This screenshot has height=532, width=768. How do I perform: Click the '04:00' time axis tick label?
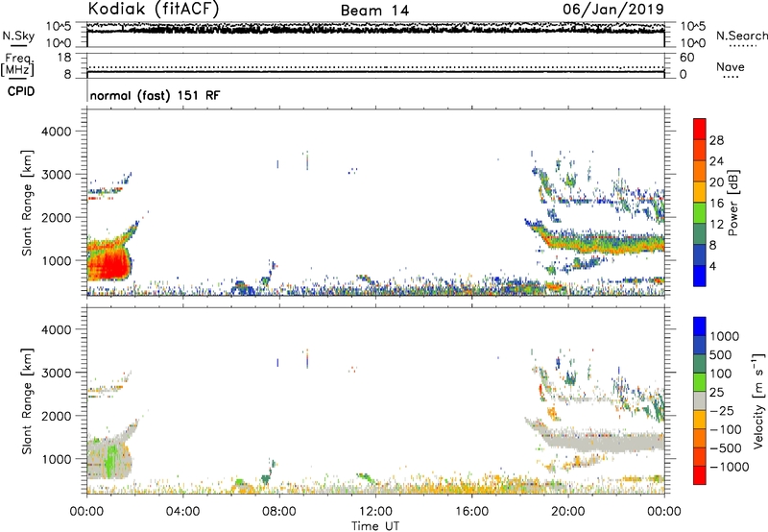point(182,512)
